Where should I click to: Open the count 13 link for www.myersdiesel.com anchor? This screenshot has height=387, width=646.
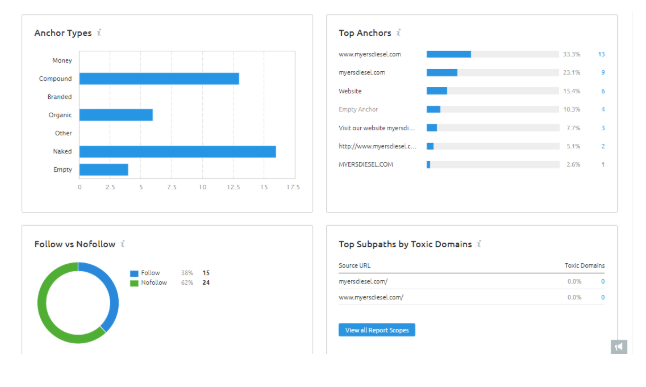[601, 54]
